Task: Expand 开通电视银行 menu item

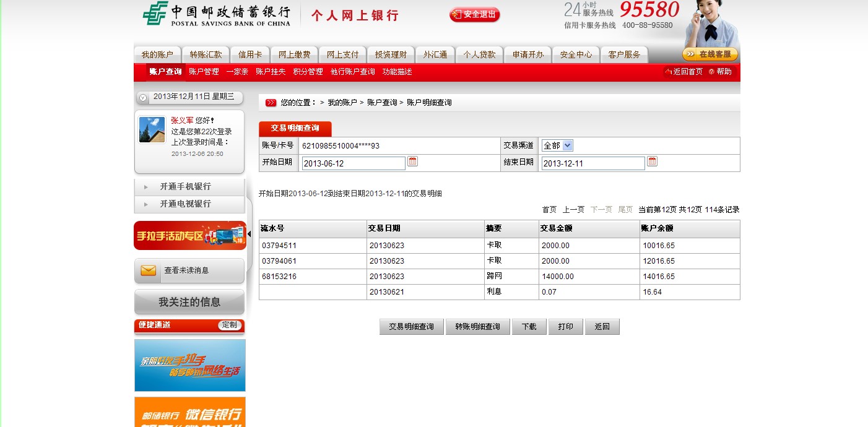Action: (x=185, y=204)
